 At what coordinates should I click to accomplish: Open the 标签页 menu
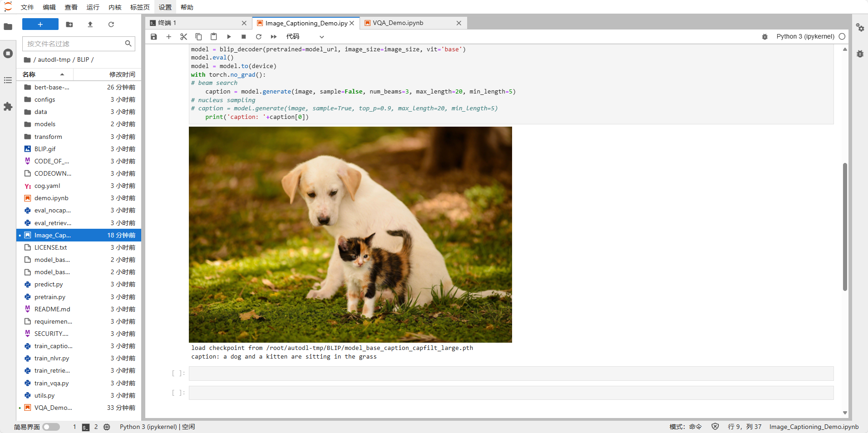(x=140, y=7)
